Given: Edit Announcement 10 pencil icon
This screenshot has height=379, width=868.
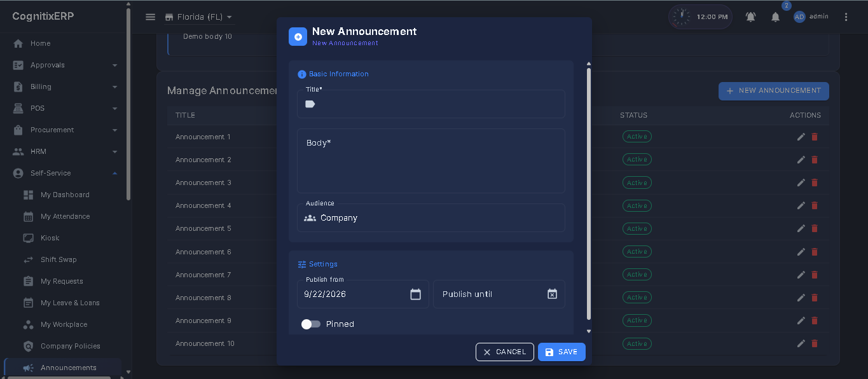Looking at the screenshot, I should pos(801,343).
